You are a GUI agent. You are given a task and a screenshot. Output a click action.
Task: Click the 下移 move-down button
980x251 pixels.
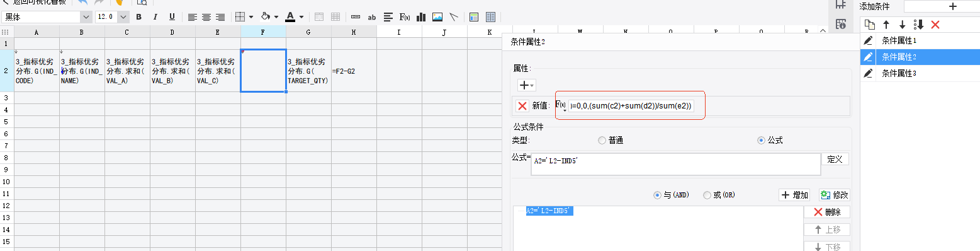point(827,247)
